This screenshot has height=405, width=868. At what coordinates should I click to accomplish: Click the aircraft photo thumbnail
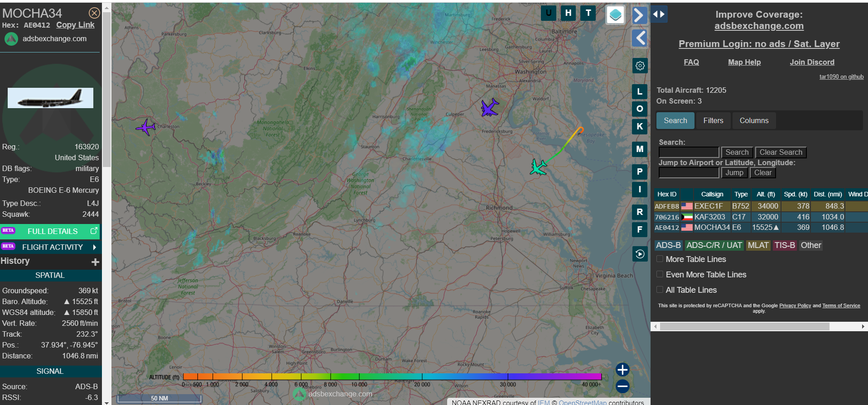(50, 98)
